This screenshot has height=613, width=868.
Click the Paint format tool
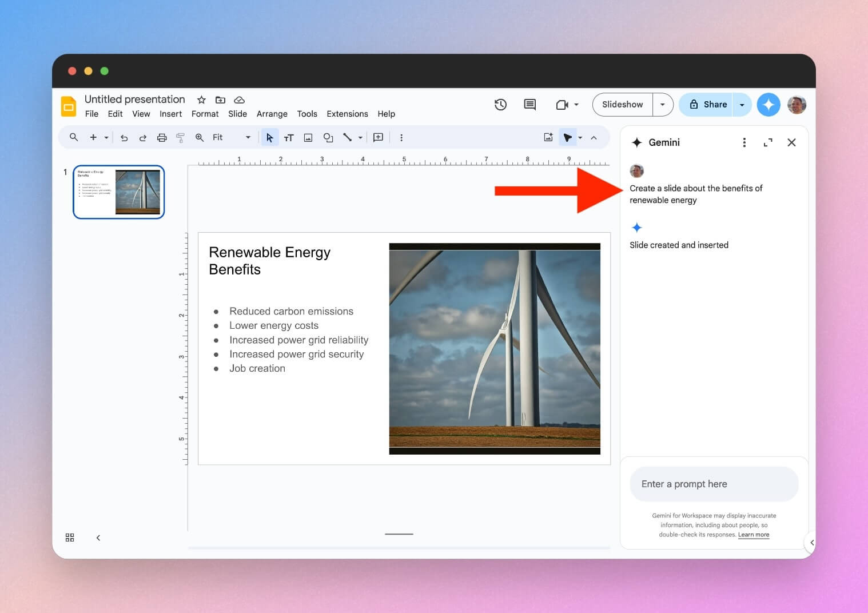tap(180, 137)
